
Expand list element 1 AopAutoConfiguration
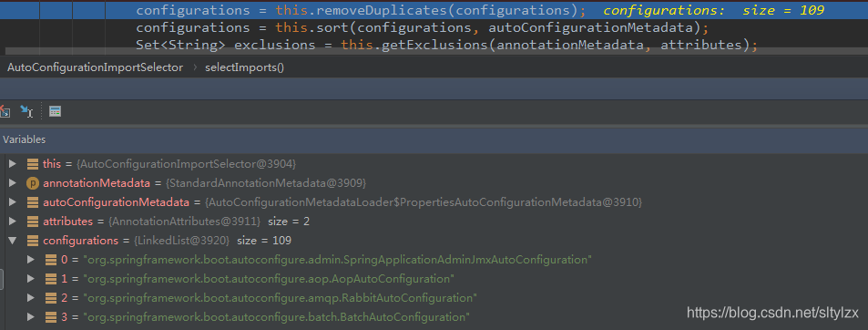tap(31, 279)
